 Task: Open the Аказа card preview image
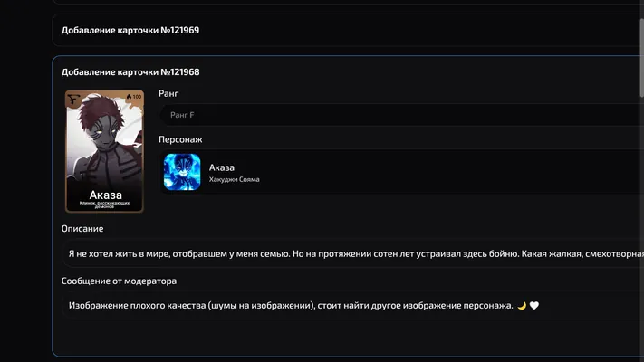pyautogui.click(x=104, y=151)
